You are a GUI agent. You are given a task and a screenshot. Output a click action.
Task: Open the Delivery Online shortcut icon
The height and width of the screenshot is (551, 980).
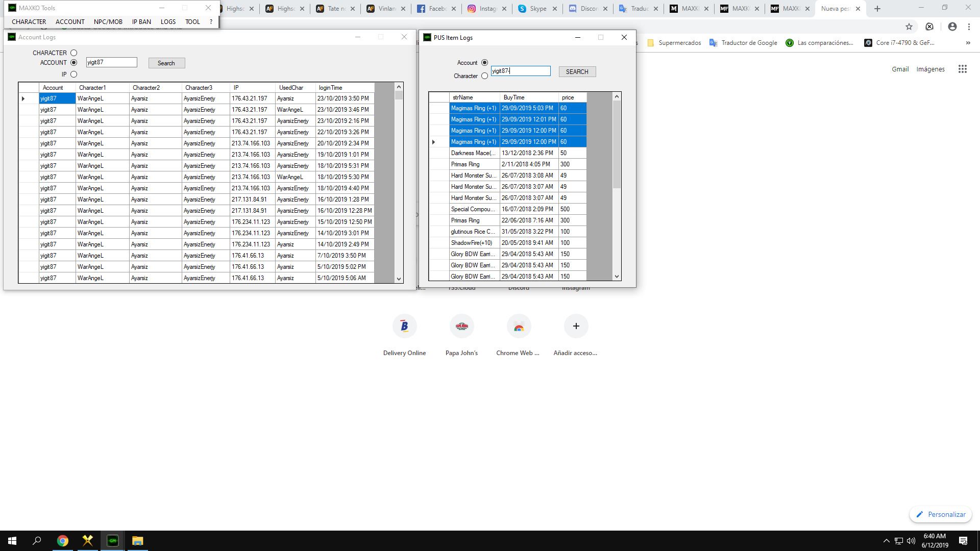pyautogui.click(x=404, y=327)
